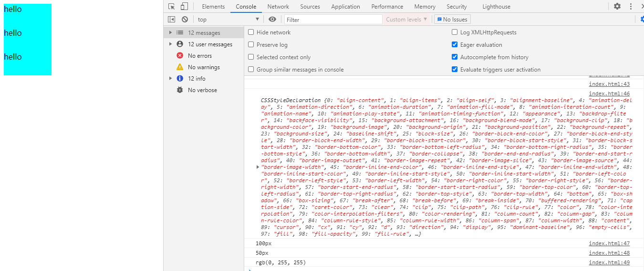The image size is (644, 271).
Task: Clear console with the block icon
Action: [185, 19]
